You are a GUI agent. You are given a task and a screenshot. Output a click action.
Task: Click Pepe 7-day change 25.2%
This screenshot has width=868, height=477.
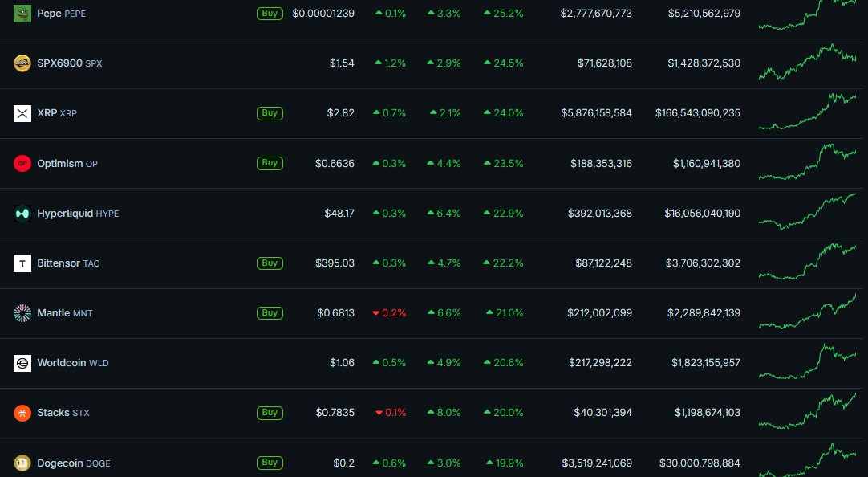pos(503,14)
